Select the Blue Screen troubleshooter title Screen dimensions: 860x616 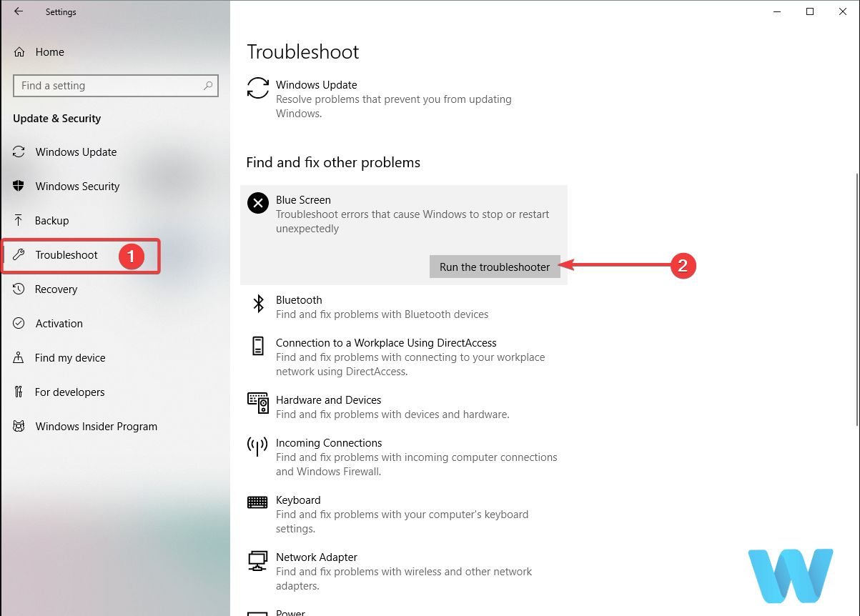303,200
